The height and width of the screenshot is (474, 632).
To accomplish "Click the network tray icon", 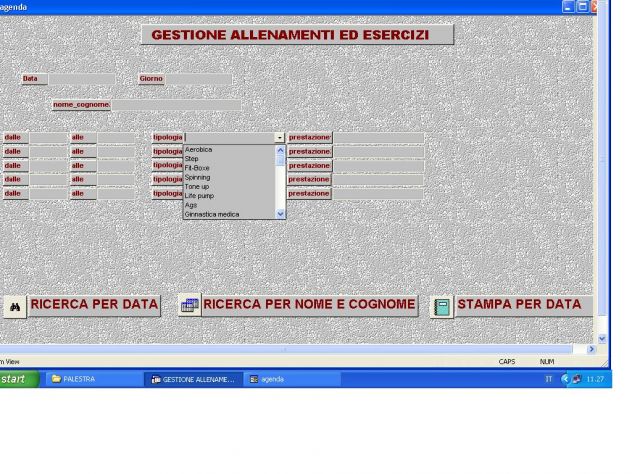I will [x=577, y=379].
